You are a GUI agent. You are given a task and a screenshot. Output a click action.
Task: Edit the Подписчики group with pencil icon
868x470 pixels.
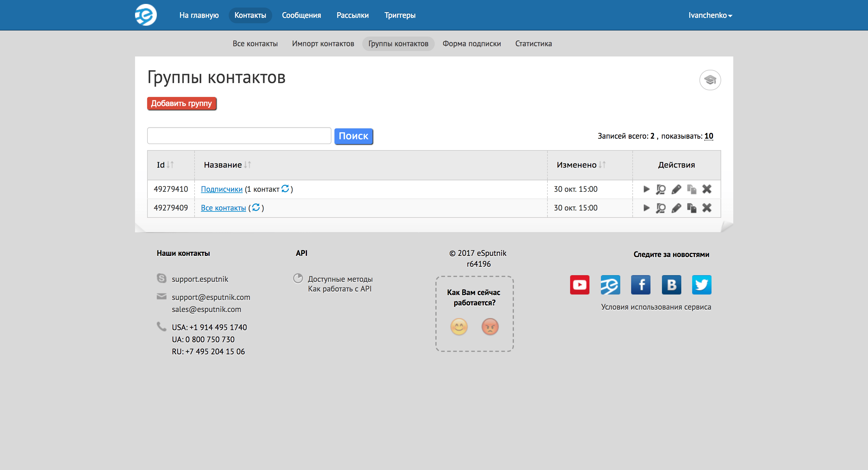click(x=676, y=189)
